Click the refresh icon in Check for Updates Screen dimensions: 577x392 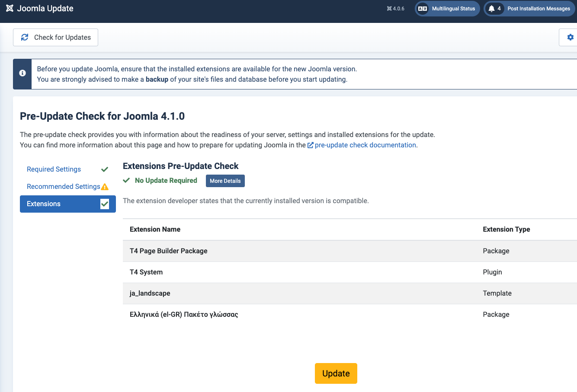25,38
